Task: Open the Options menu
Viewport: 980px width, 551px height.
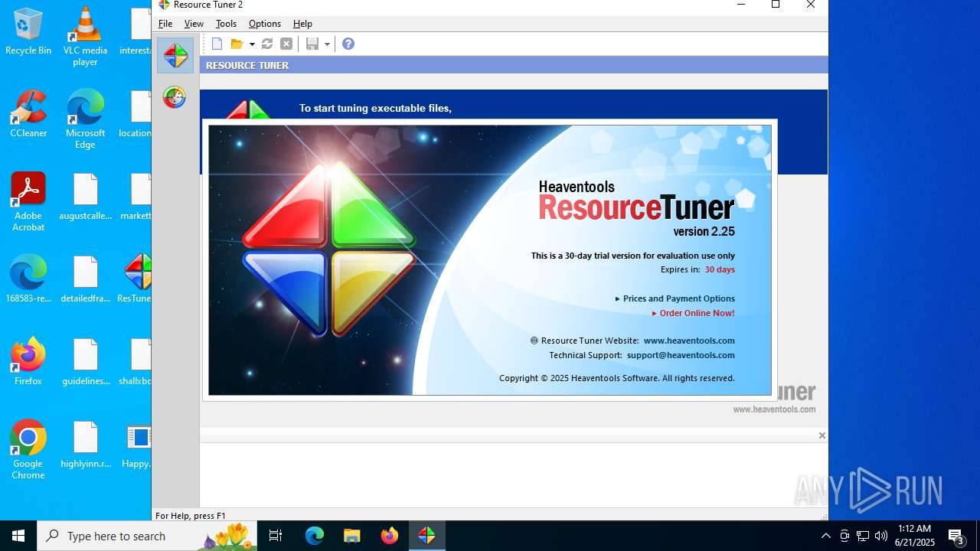Action: pos(265,24)
